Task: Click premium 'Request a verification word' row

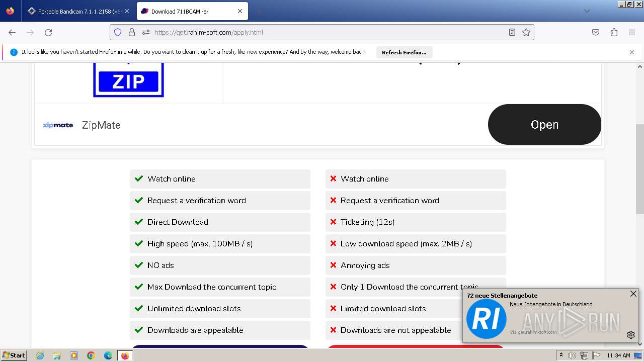Action: tap(220, 201)
